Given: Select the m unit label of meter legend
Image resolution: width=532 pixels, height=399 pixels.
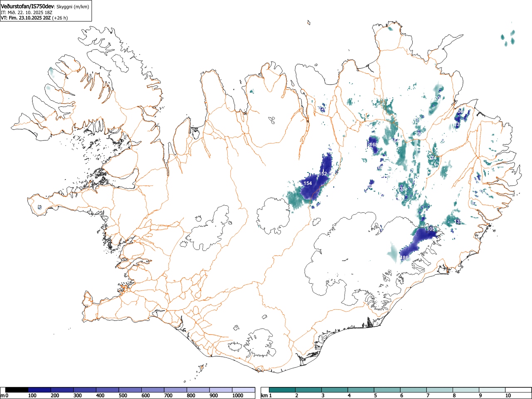Looking at the screenshot, I should (x=2, y=396).
